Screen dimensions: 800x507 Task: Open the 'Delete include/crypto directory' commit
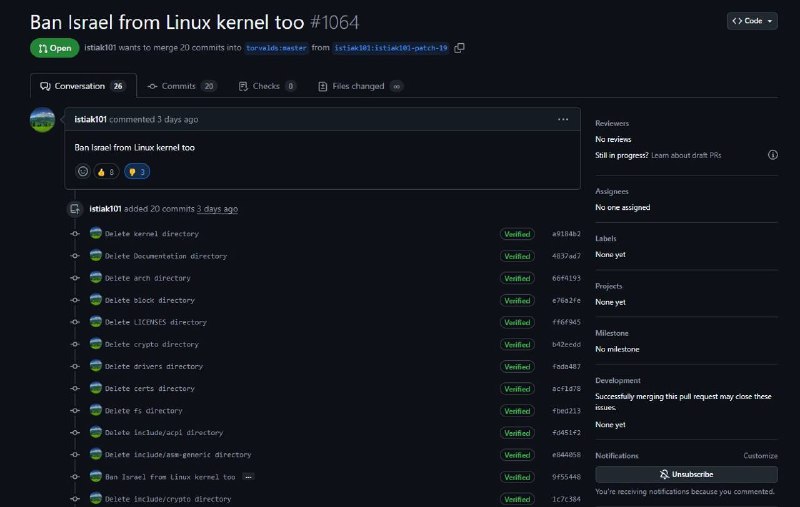(168, 499)
